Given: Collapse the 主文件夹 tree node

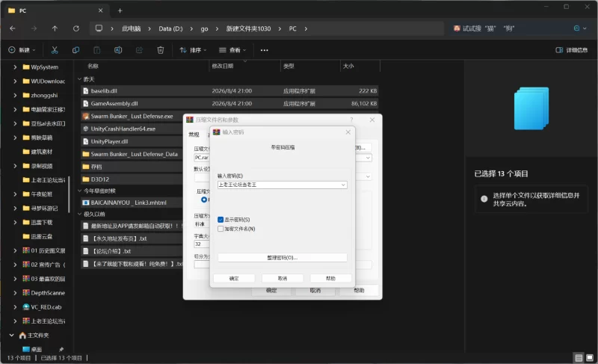Looking at the screenshot, I should point(11,335).
